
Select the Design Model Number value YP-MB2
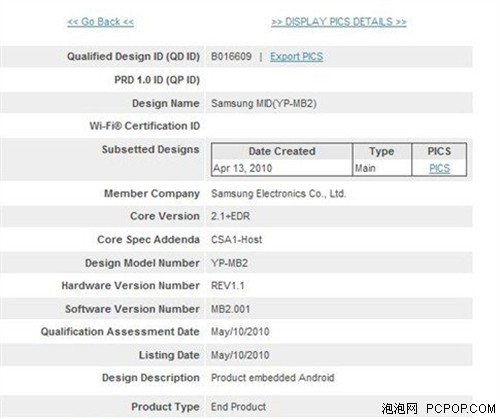coord(229,263)
